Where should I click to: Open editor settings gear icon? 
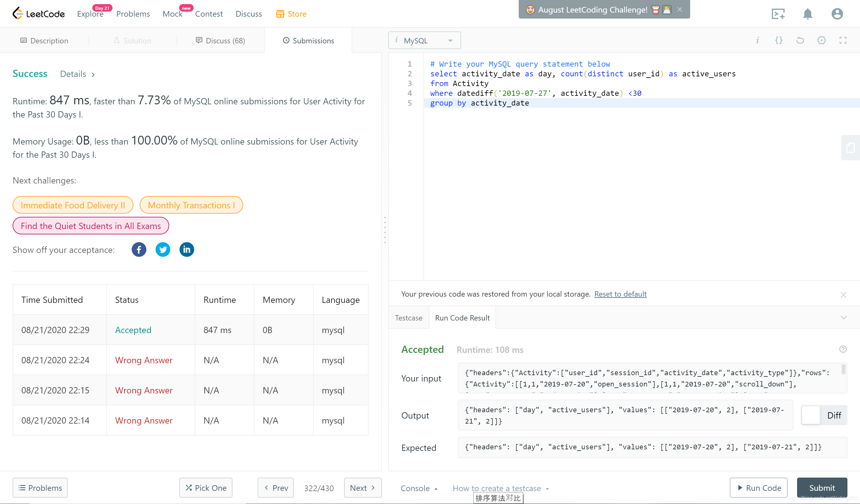point(821,40)
